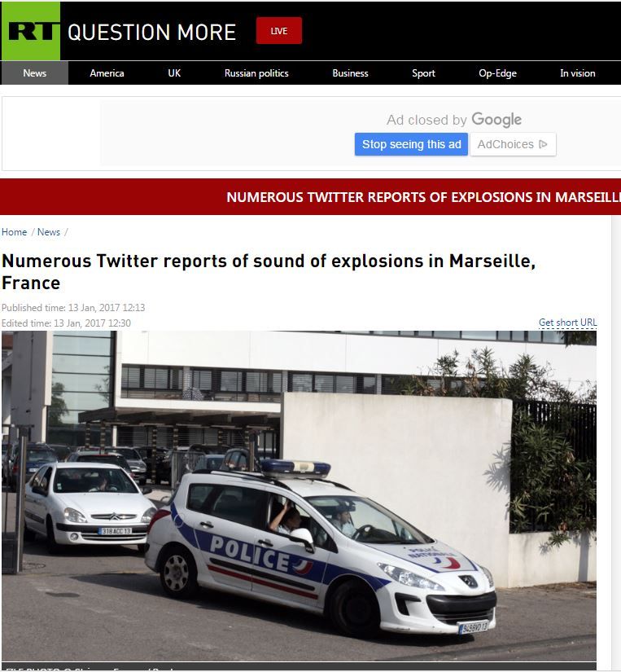Click the police car article photo

coord(299,496)
